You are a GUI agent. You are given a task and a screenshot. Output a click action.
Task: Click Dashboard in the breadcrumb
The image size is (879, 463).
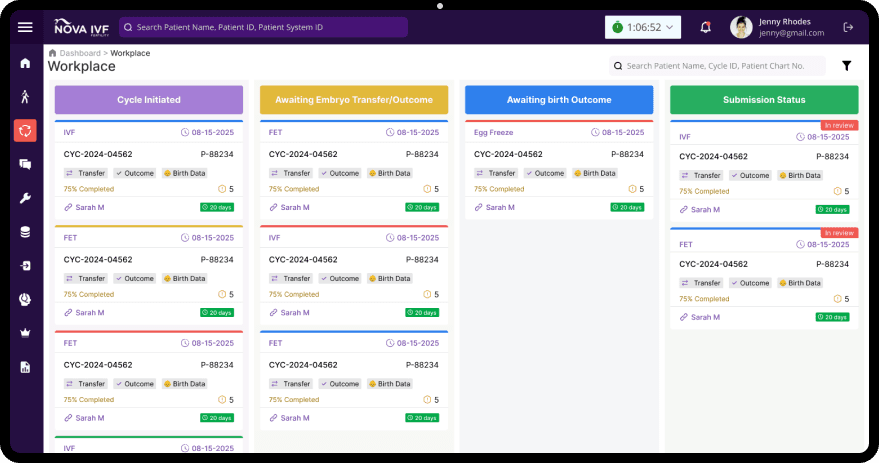(x=79, y=53)
